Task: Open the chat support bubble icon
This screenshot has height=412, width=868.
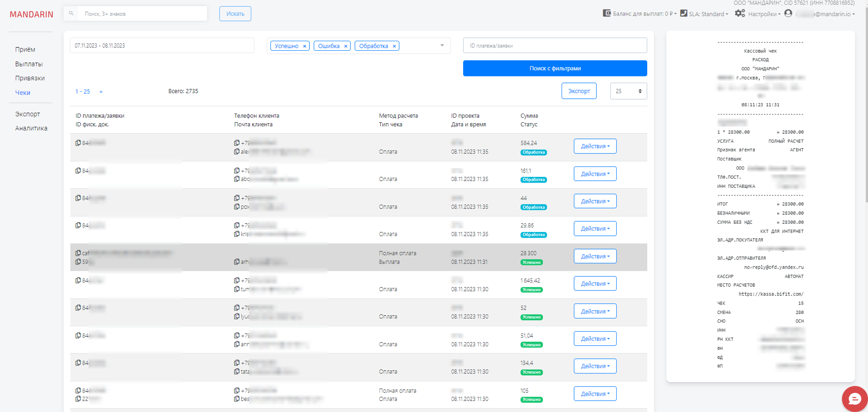Action: 854,399
